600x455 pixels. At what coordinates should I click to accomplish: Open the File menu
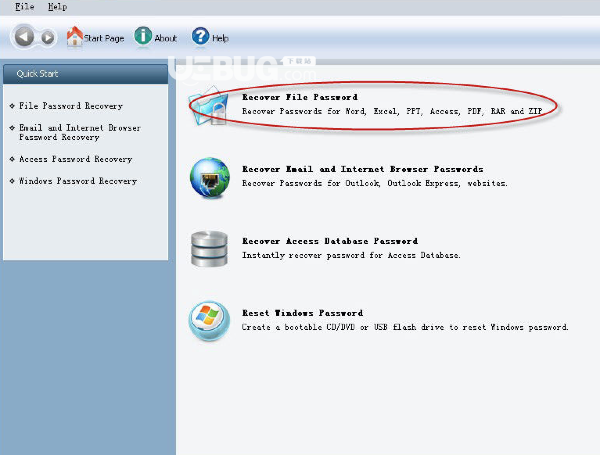[x=24, y=7]
